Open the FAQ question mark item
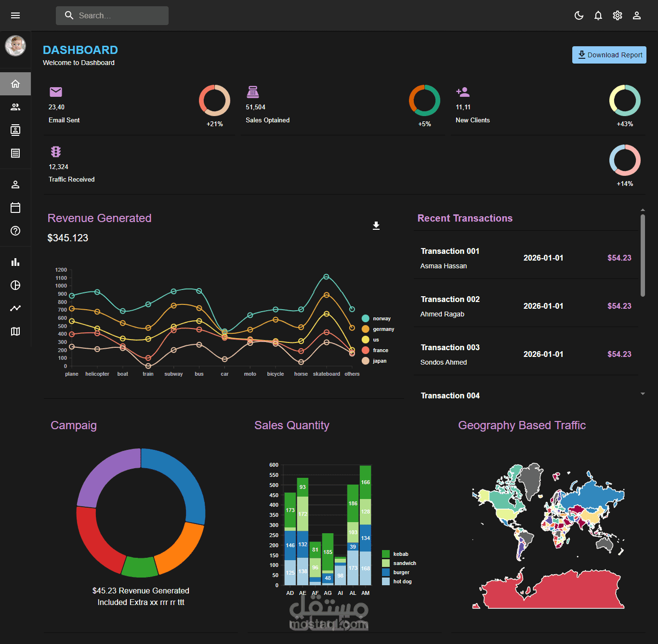The width and height of the screenshot is (658, 644). tap(15, 231)
